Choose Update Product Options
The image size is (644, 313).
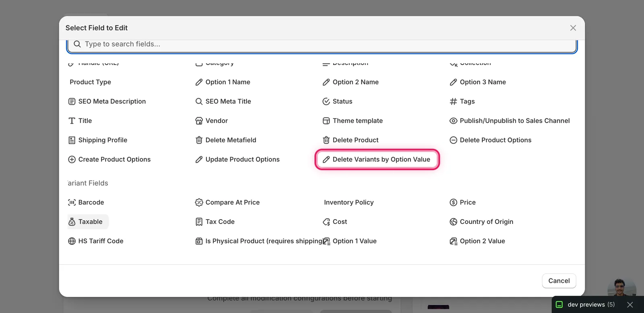(237, 160)
